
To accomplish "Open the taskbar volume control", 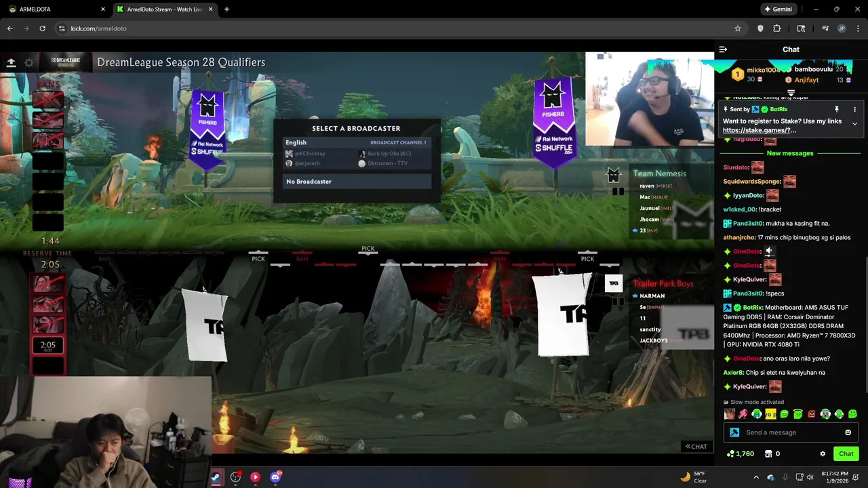I will click(x=810, y=477).
